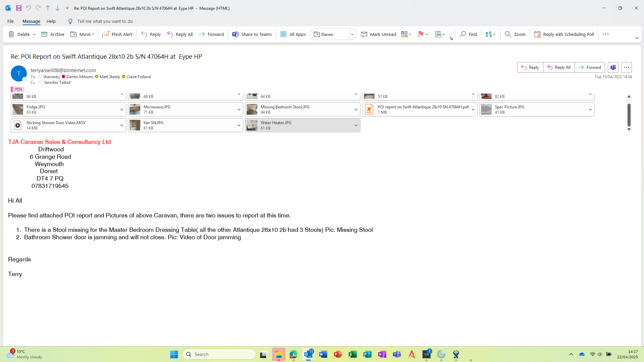Open Reply with Scheduling Poll

(564, 34)
